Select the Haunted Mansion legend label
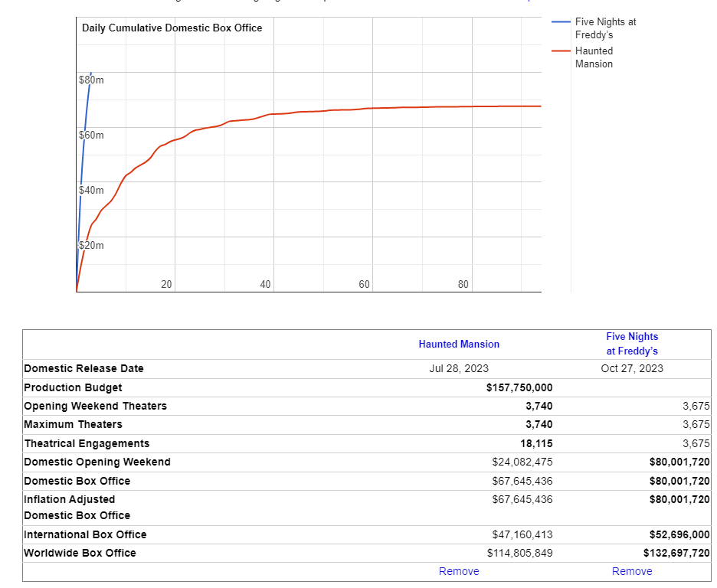 point(594,57)
